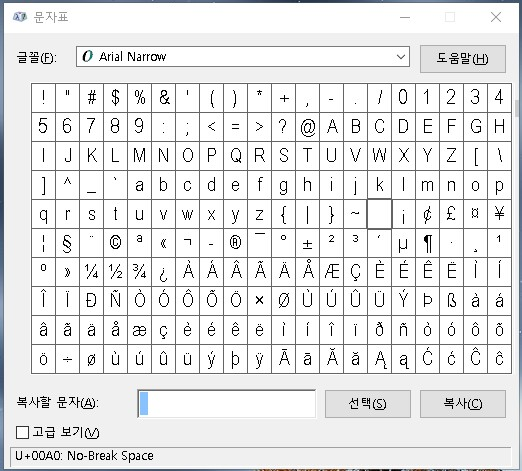The height and width of the screenshot is (471, 522).
Task: Select the division ÷ sign
Action: pos(67,359)
